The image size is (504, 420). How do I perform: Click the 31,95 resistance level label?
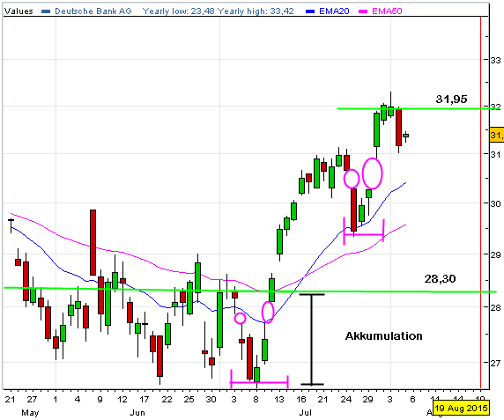point(451,99)
